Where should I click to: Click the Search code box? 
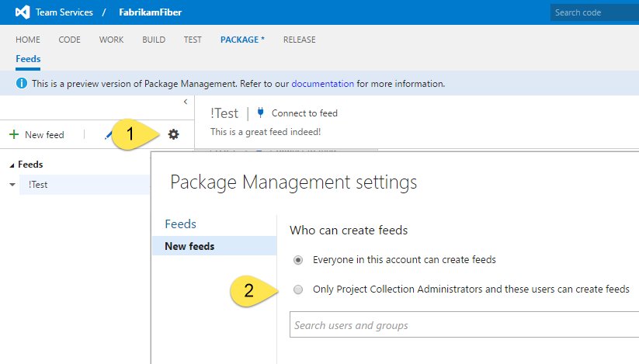point(593,12)
